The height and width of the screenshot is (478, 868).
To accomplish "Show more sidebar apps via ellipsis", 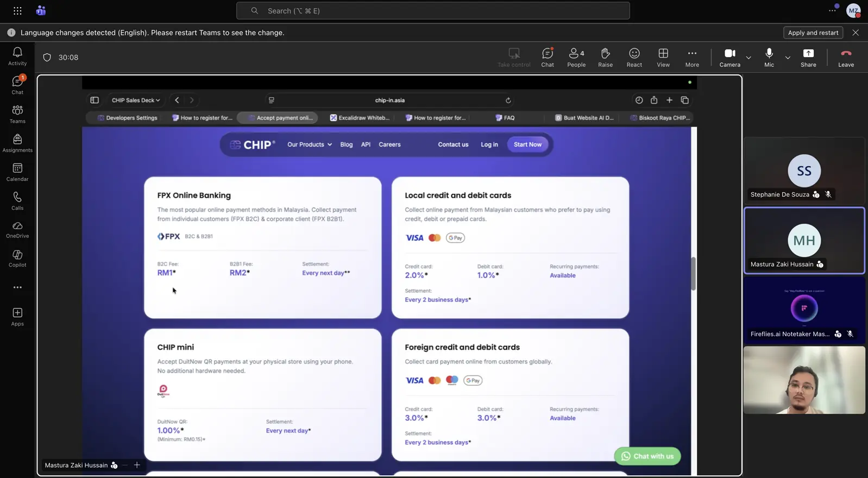I will (17, 287).
